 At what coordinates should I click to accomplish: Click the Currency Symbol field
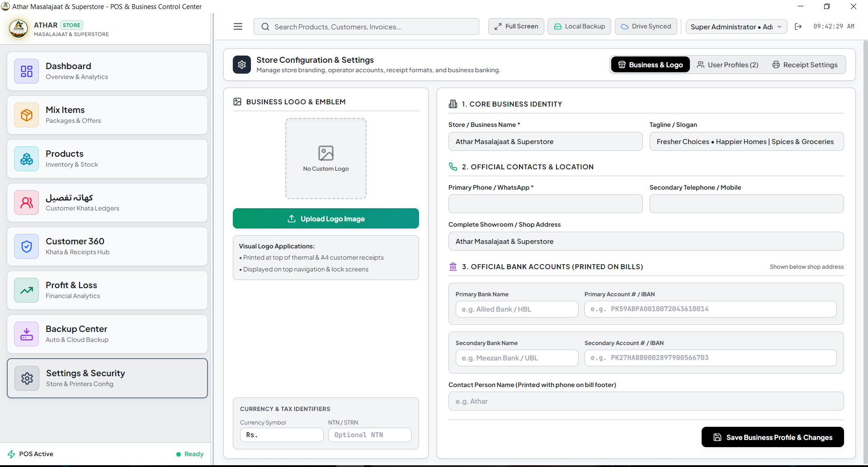click(x=282, y=435)
